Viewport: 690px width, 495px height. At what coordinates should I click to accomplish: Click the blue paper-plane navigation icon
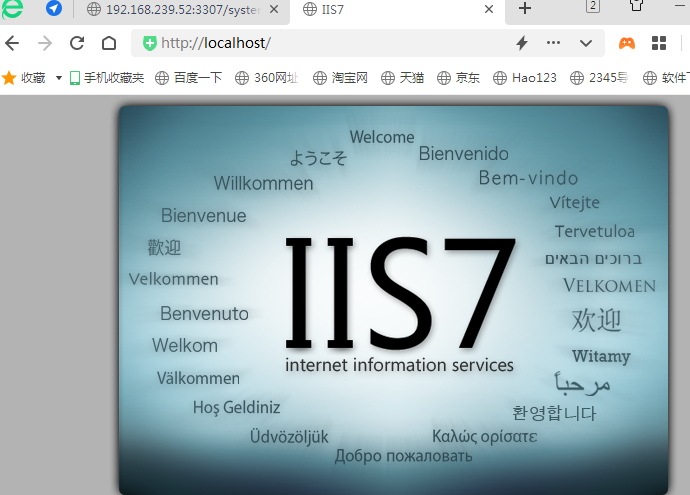54,8
